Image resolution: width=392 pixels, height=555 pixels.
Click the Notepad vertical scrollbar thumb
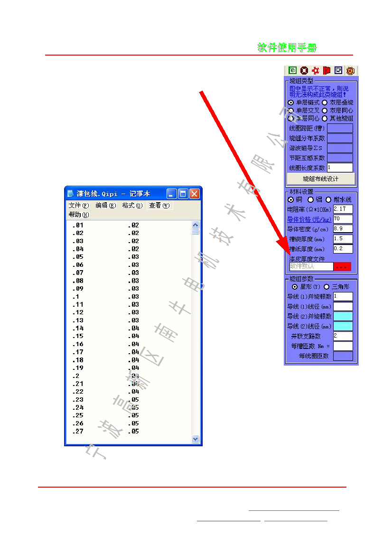196,232
